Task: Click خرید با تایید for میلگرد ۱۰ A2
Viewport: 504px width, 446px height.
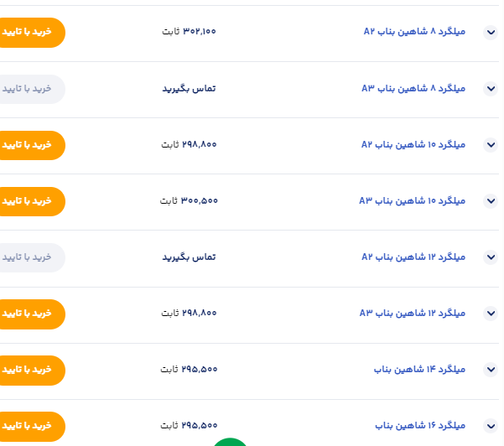Action: click(x=29, y=145)
